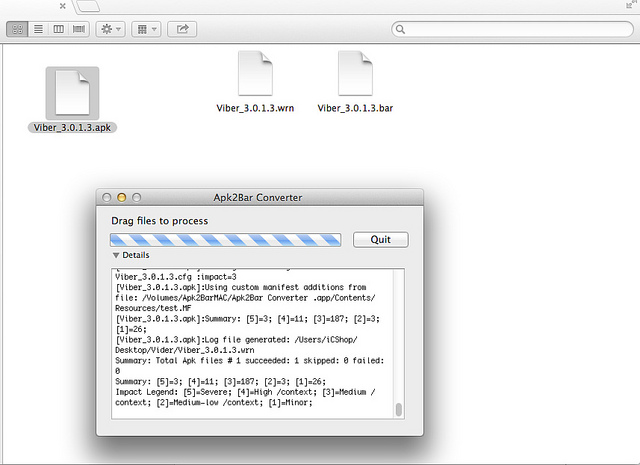
Task: Switch Finder to column view
Action: (58, 29)
